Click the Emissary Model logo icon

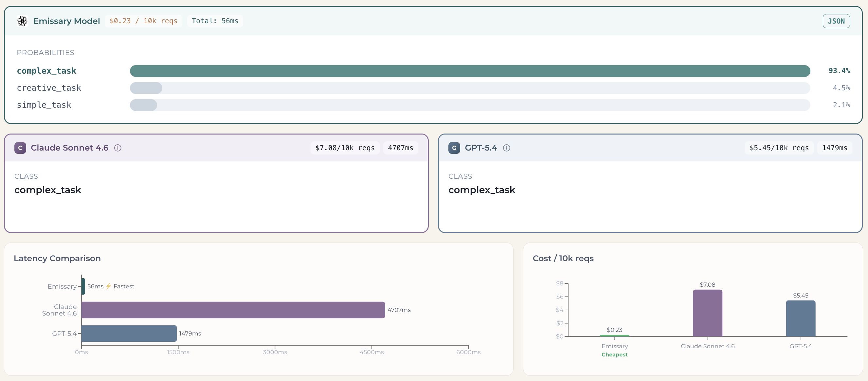23,21
